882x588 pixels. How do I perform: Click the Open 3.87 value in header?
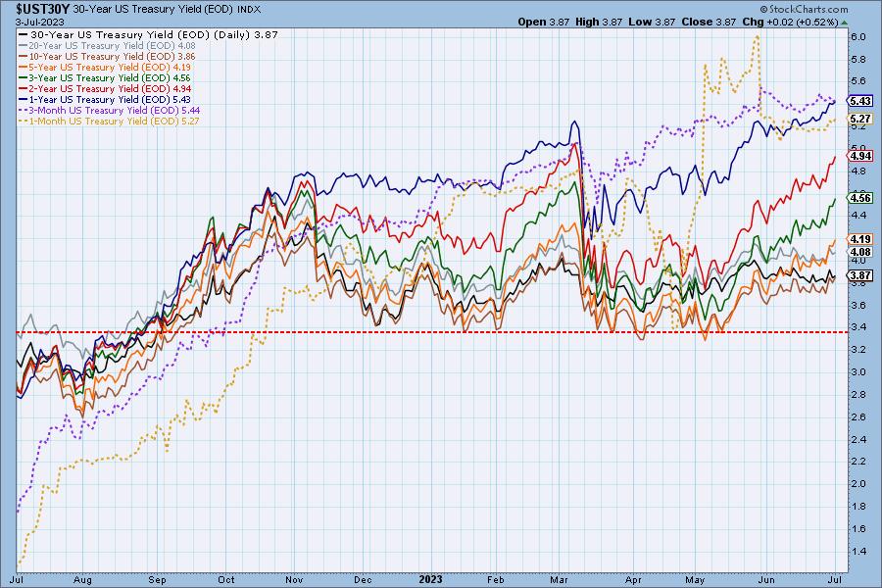point(543,22)
